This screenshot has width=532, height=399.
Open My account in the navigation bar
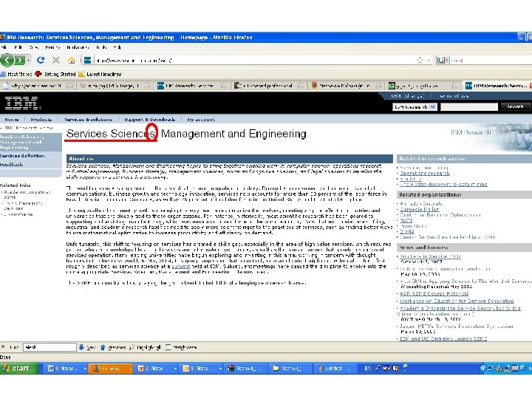click(x=201, y=120)
